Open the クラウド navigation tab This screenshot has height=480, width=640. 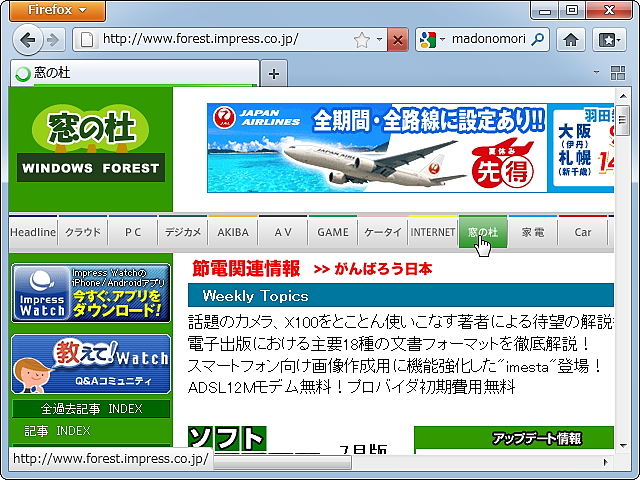(83, 232)
